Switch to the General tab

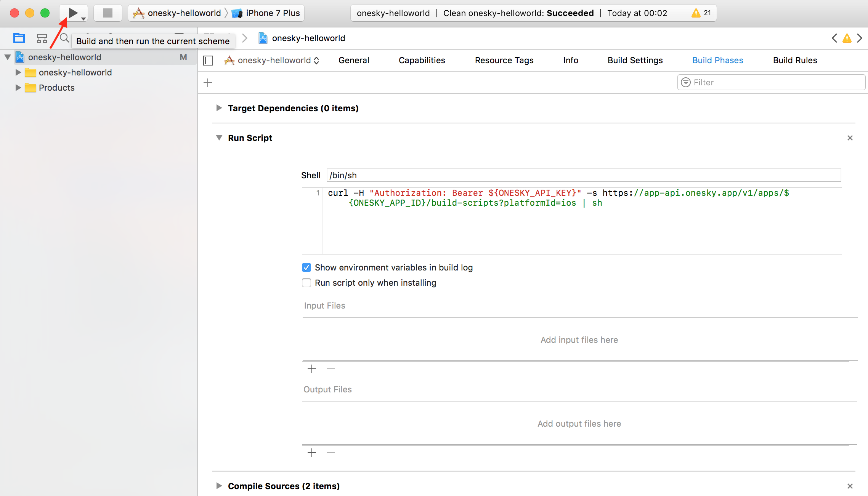[x=354, y=60]
